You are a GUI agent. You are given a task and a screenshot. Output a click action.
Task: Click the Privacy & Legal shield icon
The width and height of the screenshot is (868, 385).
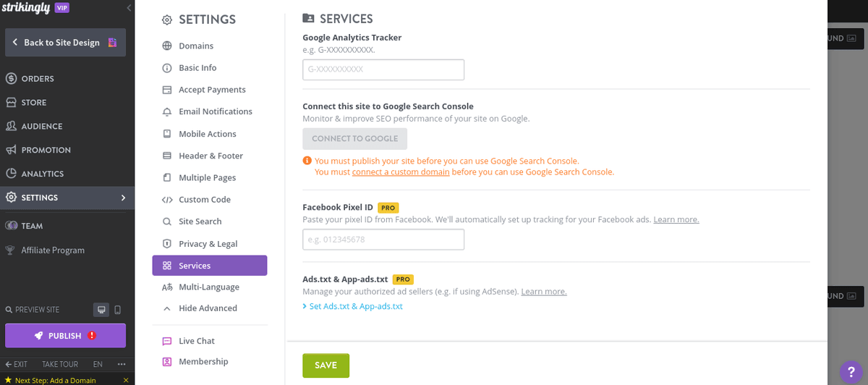[x=166, y=244]
